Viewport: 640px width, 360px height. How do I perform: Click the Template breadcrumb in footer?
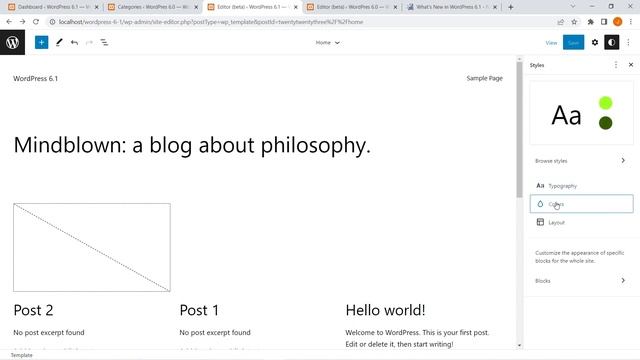pos(21,355)
